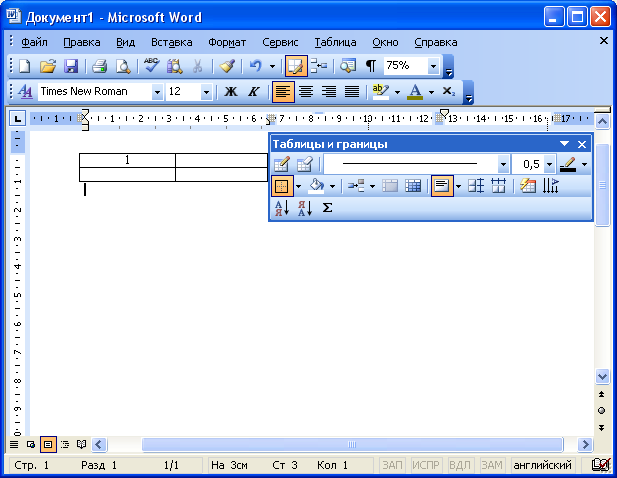Toggle cell alignment button
This screenshot has width=617, height=478.
(442, 186)
